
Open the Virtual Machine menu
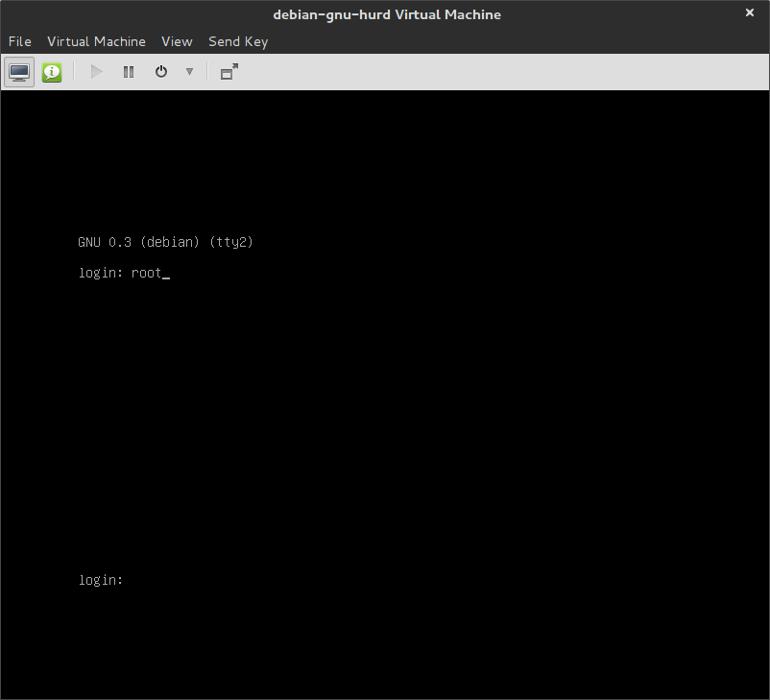pos(96,41)
